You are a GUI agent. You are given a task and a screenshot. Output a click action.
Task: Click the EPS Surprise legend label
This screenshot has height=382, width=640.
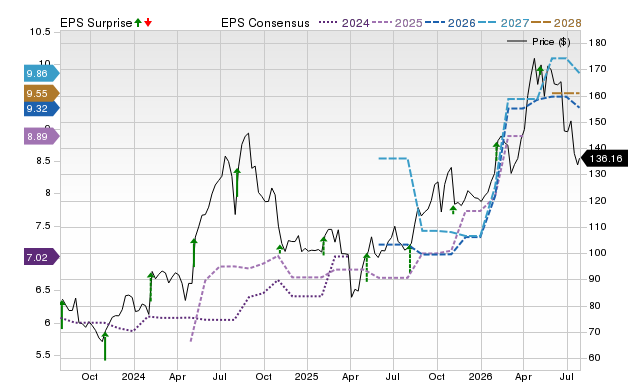point(96,23)
